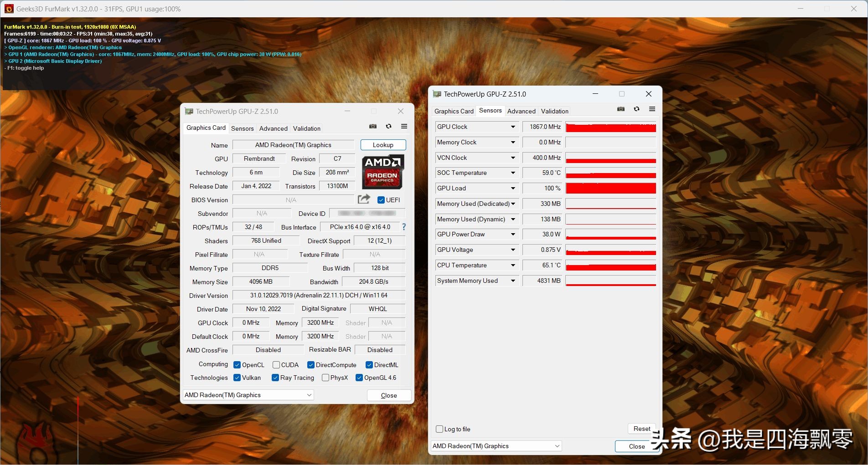Screen dimensions: 868x465
Task: Click the Reset button in Sensors window
Action: coord(641,429)
